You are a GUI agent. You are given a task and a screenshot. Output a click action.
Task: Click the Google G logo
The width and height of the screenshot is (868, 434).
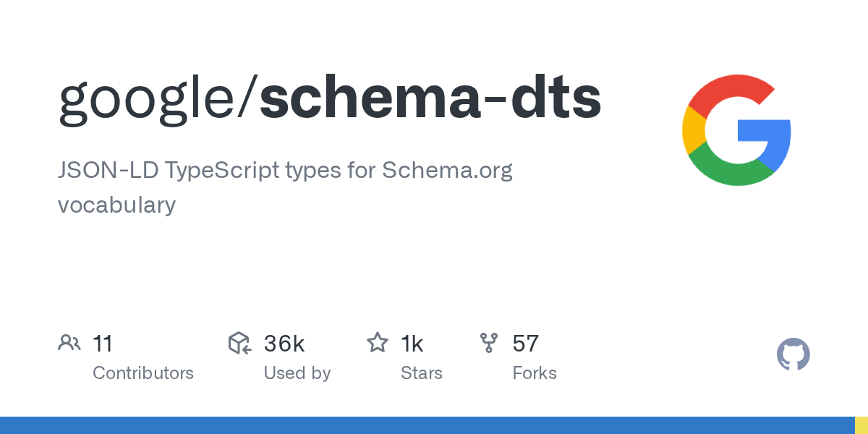pyautogui.click(x=736, y=130)
